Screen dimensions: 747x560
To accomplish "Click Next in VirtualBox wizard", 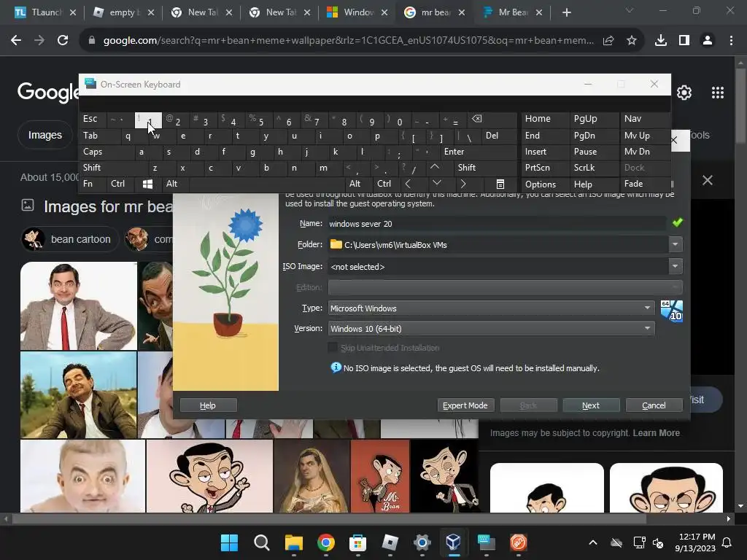I will (591, 405).
